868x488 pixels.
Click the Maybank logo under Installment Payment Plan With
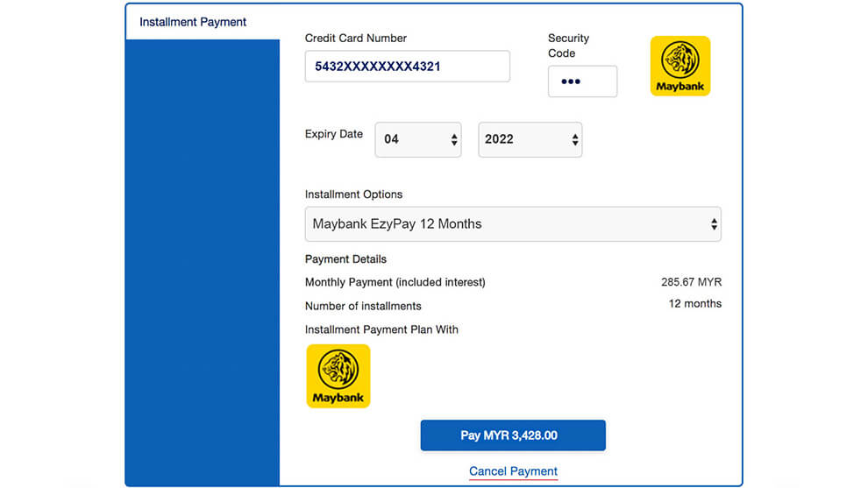338,376
